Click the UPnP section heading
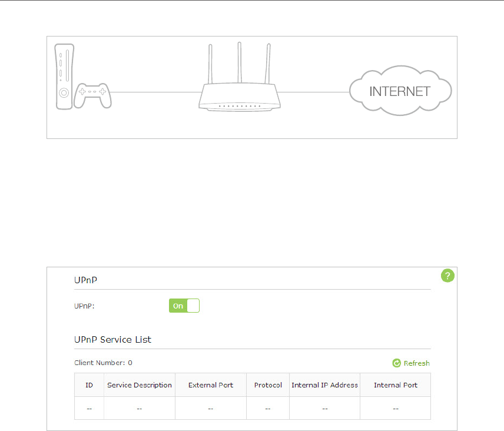 [85, 280]
